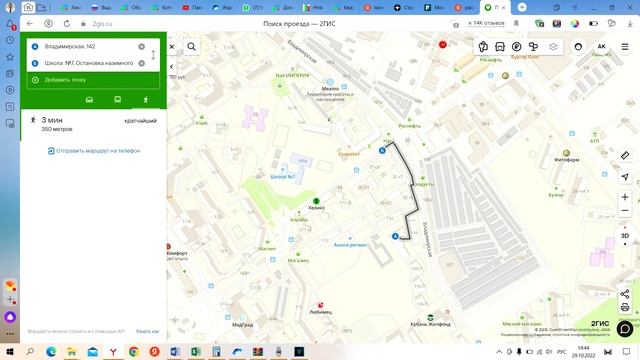
Task: Toggle 3D map view
Action: 624,236
